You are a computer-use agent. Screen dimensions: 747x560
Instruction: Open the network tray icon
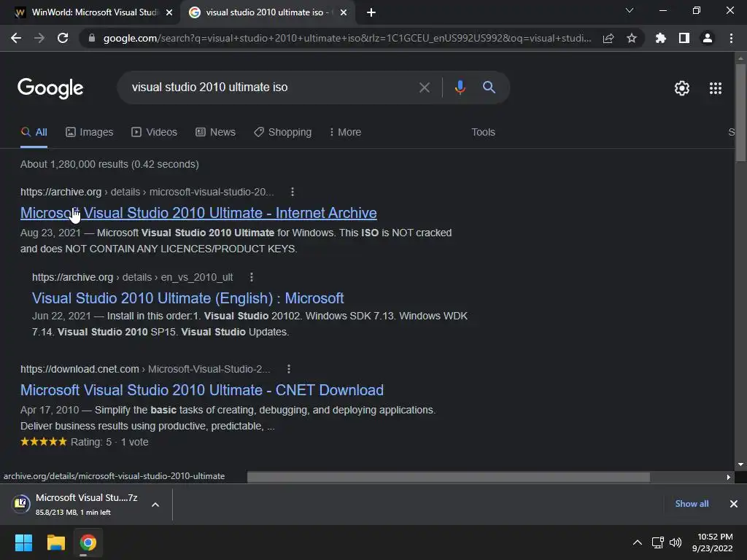[658, 542]
